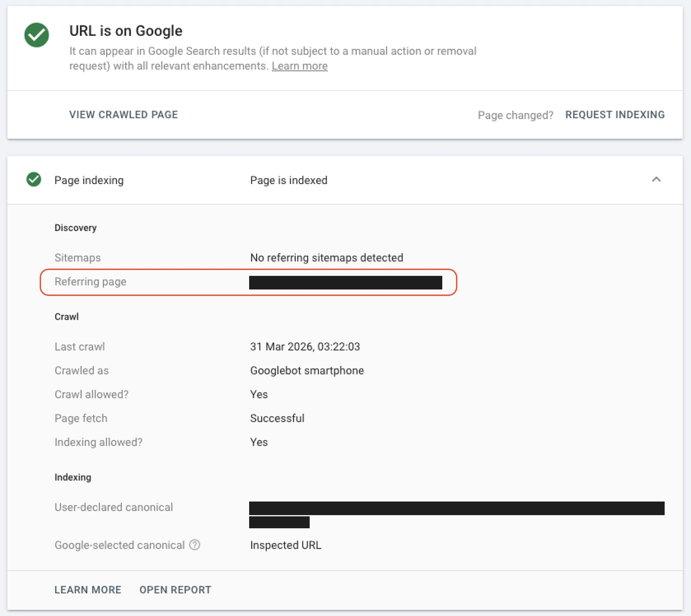Click 'Page is indexed' status text

click(288, 180)
